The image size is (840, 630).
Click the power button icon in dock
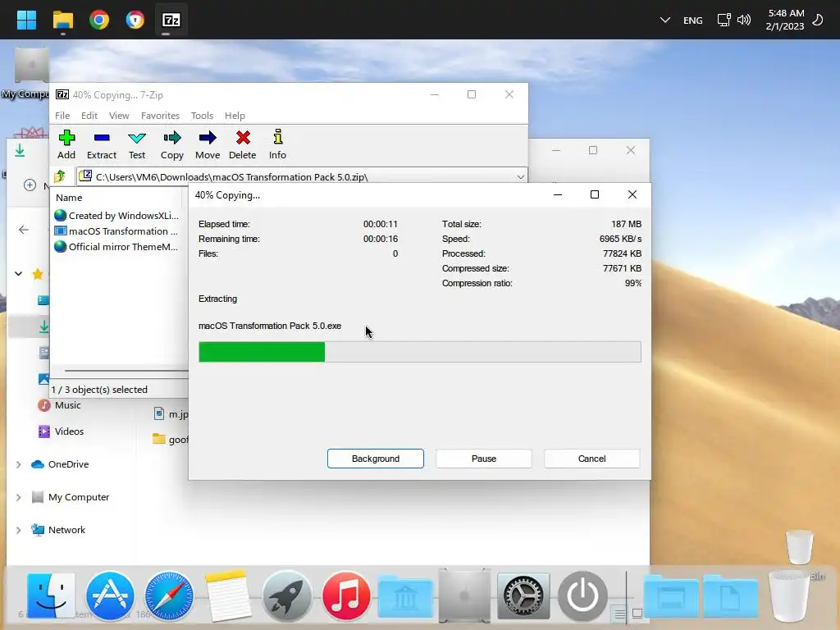click(582, 596)
